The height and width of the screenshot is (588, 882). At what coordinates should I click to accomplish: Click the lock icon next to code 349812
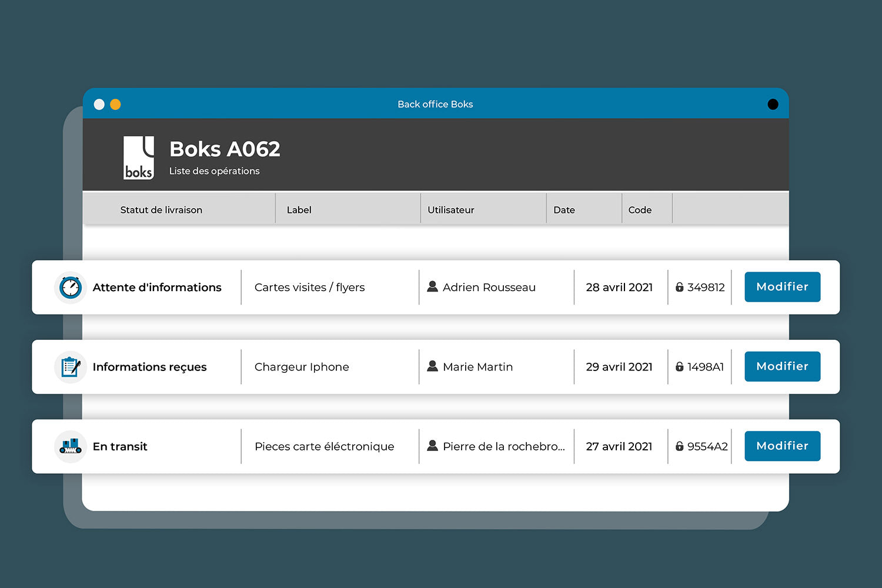click(x=680, y=288)
